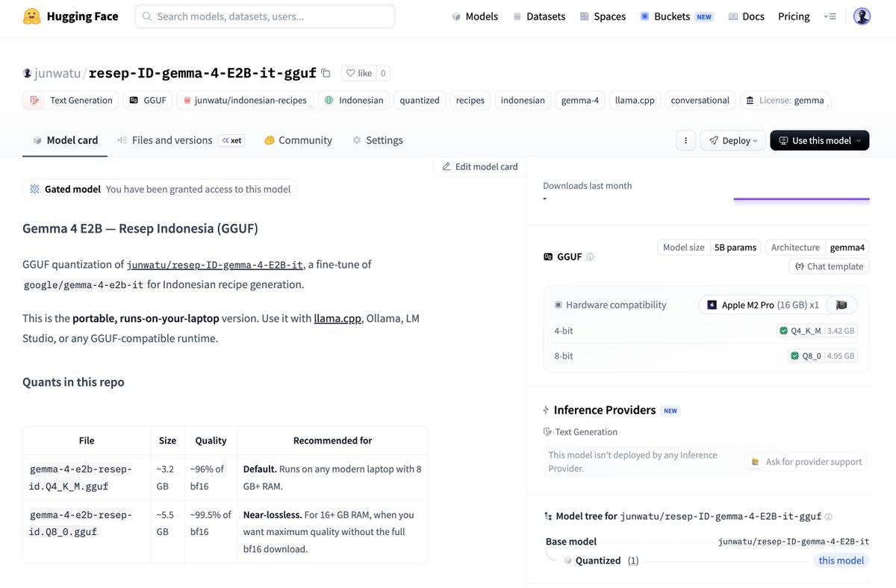Focus the search models, datasets, users field

pos(265,16)
